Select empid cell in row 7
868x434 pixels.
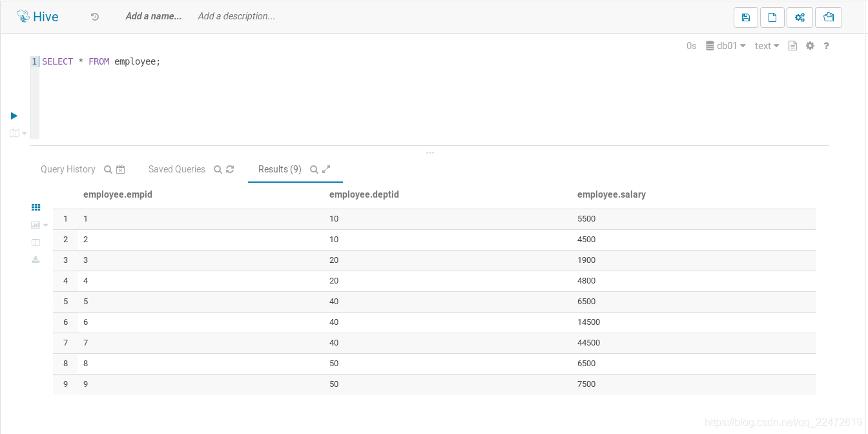tap(85, 343)
